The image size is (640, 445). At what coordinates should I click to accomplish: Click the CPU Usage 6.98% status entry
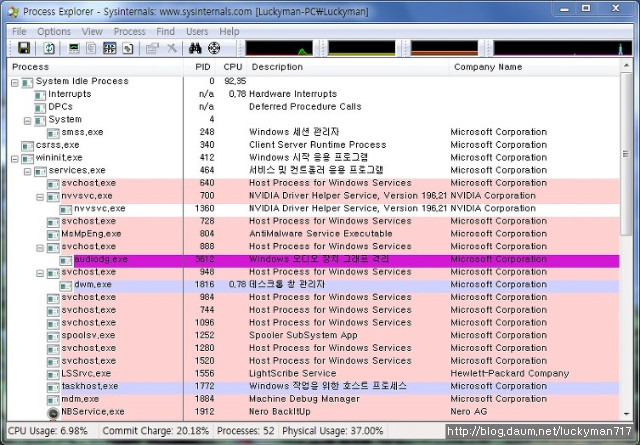pos(48,431)
